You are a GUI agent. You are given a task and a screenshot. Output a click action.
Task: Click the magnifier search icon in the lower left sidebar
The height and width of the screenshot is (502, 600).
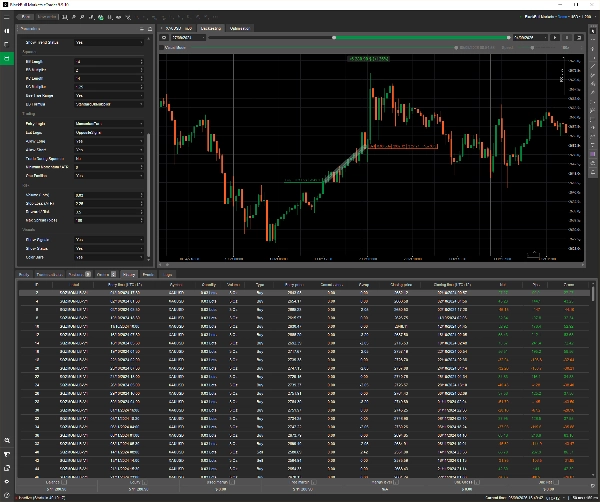point(7,440)
